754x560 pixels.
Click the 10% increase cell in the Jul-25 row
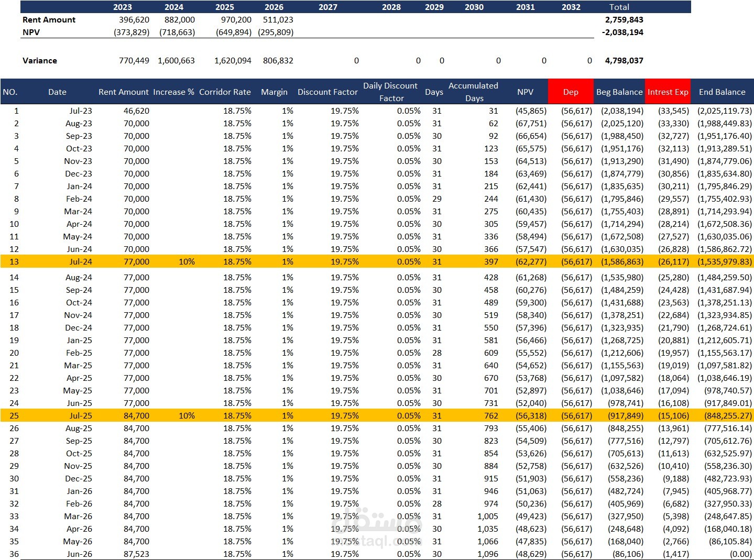click(x=187, y=415)
